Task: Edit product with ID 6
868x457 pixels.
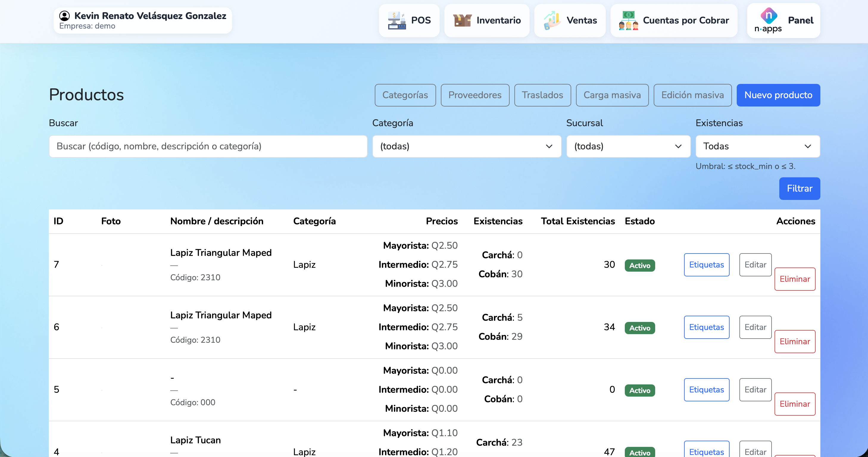Action: click(755, 327)
